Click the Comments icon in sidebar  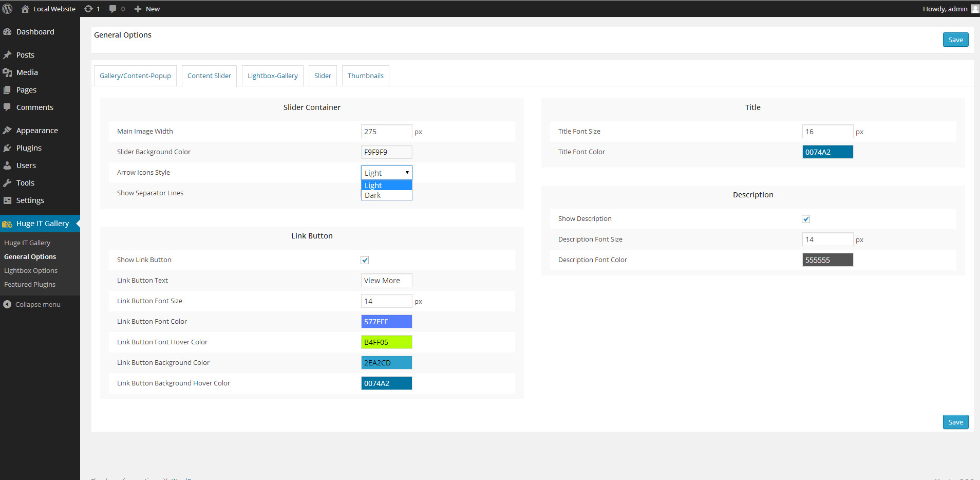[7, 107]
